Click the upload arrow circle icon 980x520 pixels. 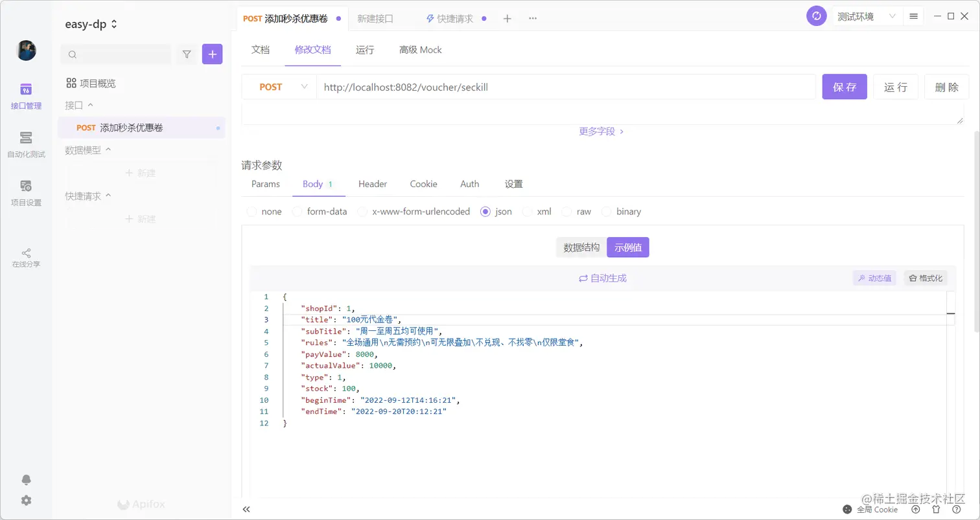[916, 510]
